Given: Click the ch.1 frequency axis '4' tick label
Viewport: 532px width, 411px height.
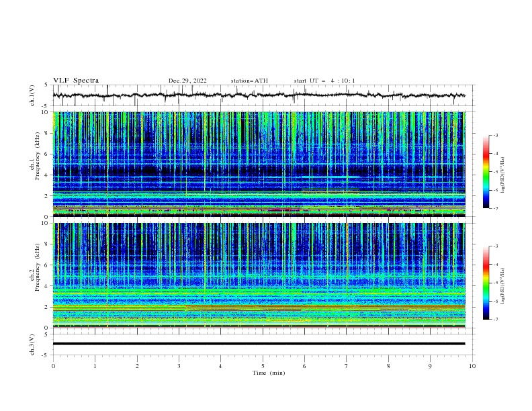Looking at the screenshot, I should pyautogui.click(x=46, y=175).
